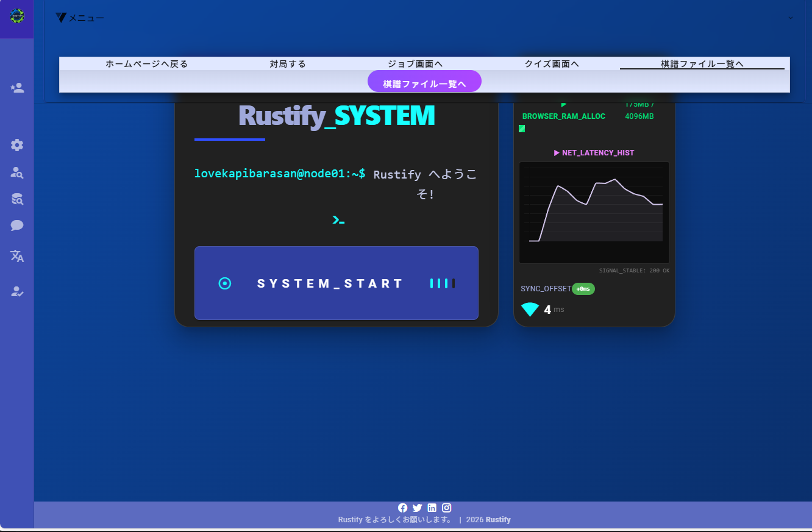812x532 pixels.
Task: Open the LinkedIn icon in the footer
Action: click(432, 508)
